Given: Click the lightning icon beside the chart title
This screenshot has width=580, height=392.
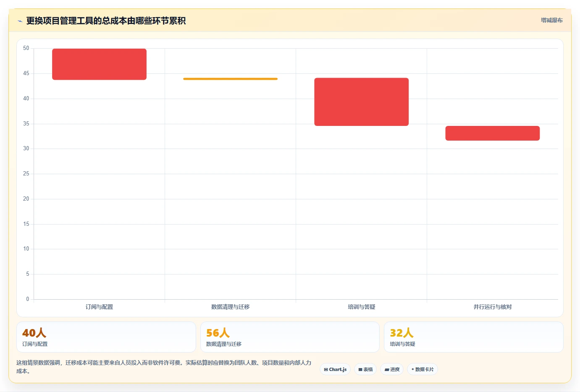Looking at the screenshot, I should pyautogui.click(x=20, y=21).
